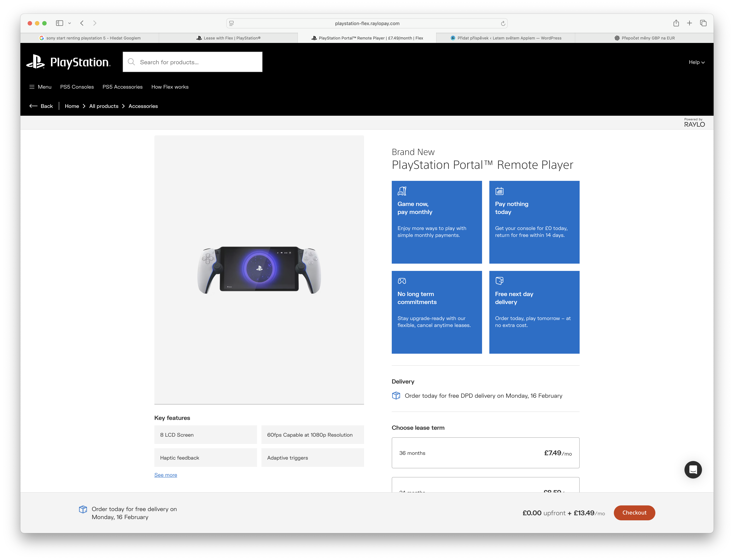Open a new tab with plus icon

tap(689, 23)
